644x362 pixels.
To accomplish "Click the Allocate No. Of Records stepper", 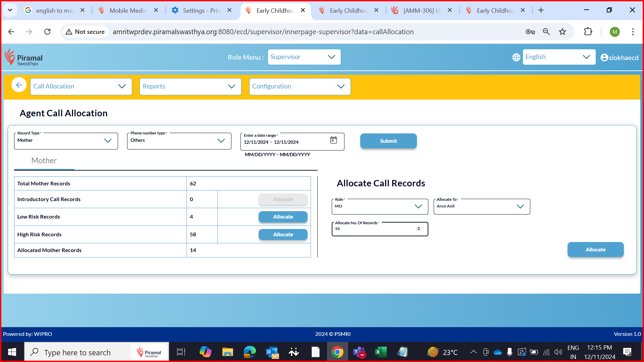I will 418,229.
